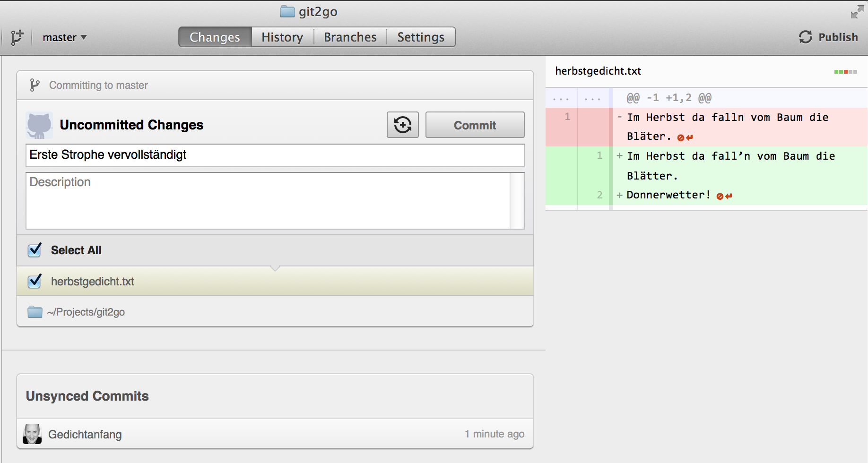Image resolution: width=868 pixels, height=463 pixels.
Task: Click the '1 minute ago' timestamp
Action: coord(495,434)
